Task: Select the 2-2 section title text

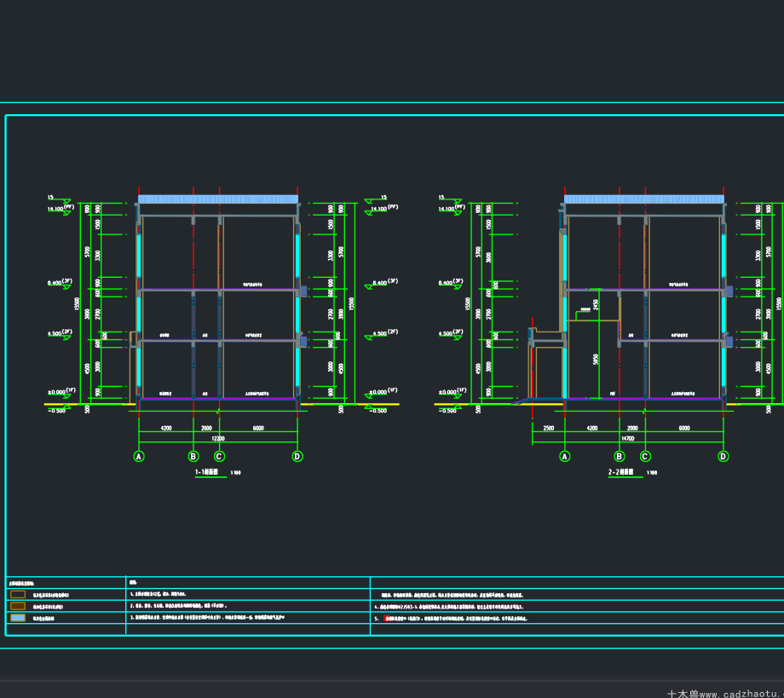Action: click(621, 472)
